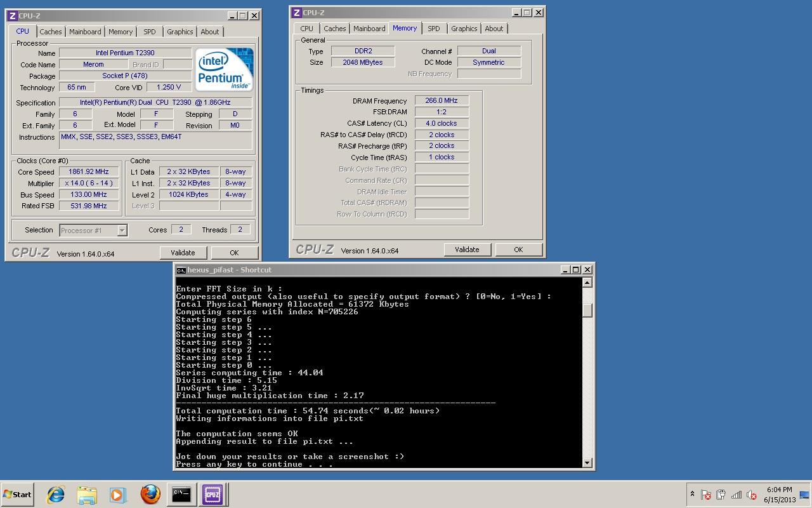
Task: Select Mainboard tab in Memory CPU-Z window
Action: [369, 29]
